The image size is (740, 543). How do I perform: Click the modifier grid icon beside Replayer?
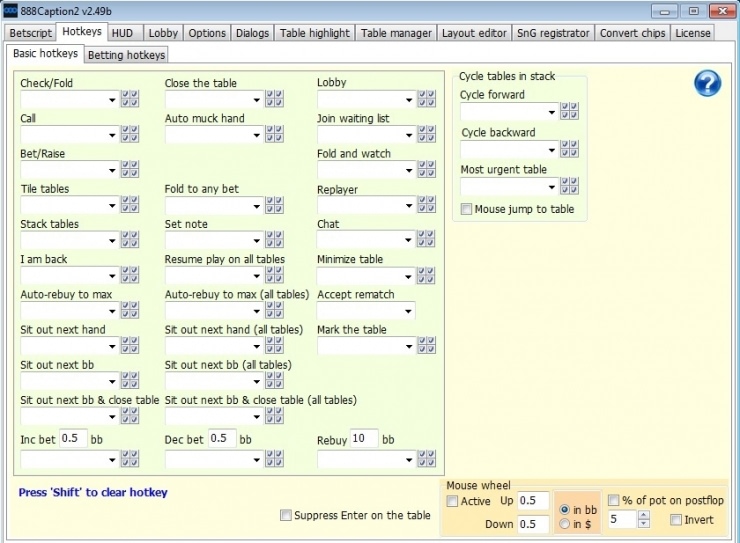point(427,205)
